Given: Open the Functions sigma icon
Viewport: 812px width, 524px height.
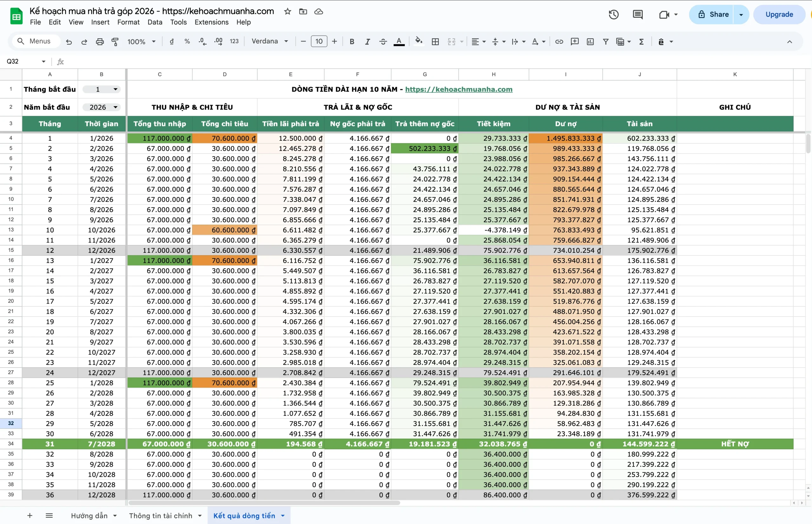Looking at the screenshot, I should pyautogui.click(x=642, y=42).
